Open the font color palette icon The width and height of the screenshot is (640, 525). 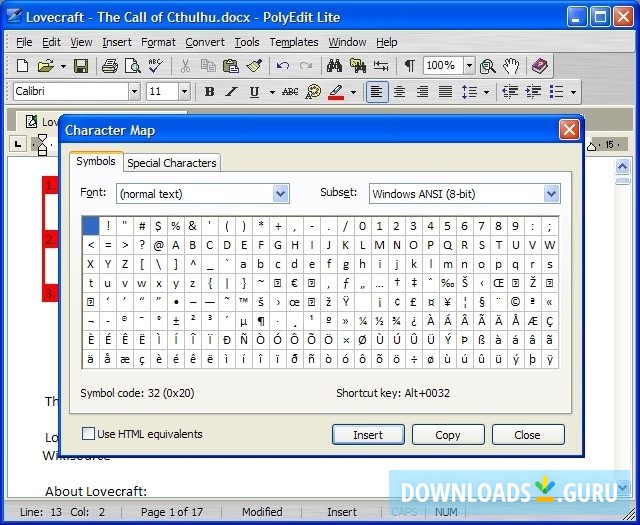point(313,92)
